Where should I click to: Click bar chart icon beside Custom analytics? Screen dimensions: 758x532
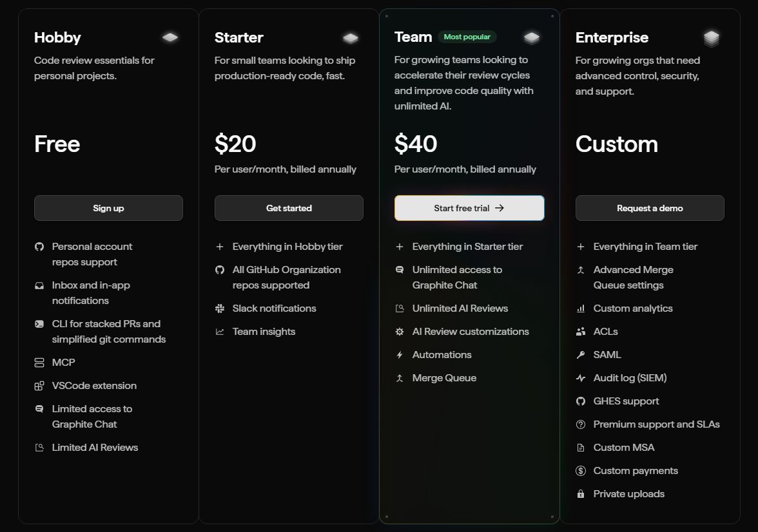(581, 309)
